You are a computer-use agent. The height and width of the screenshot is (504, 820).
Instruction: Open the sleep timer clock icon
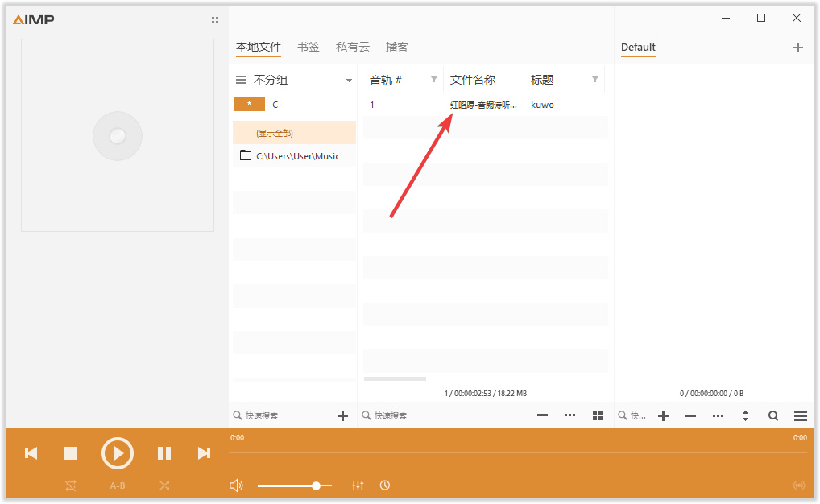(x=385, y=485)
